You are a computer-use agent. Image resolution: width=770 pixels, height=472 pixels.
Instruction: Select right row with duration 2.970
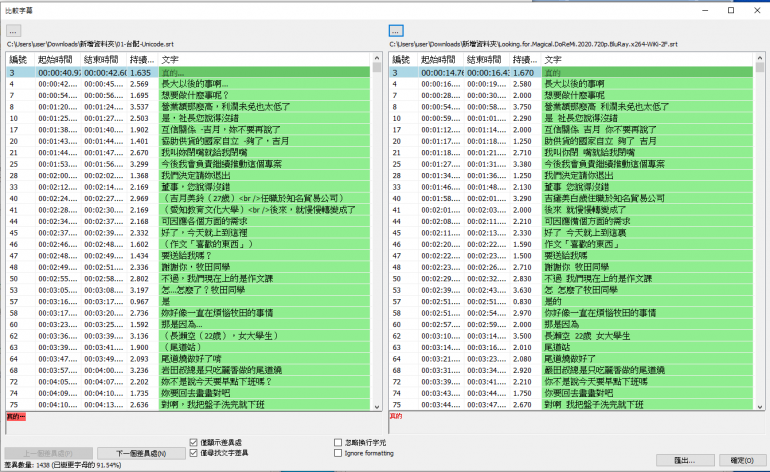pyautogui.click(x=571, y=313)
